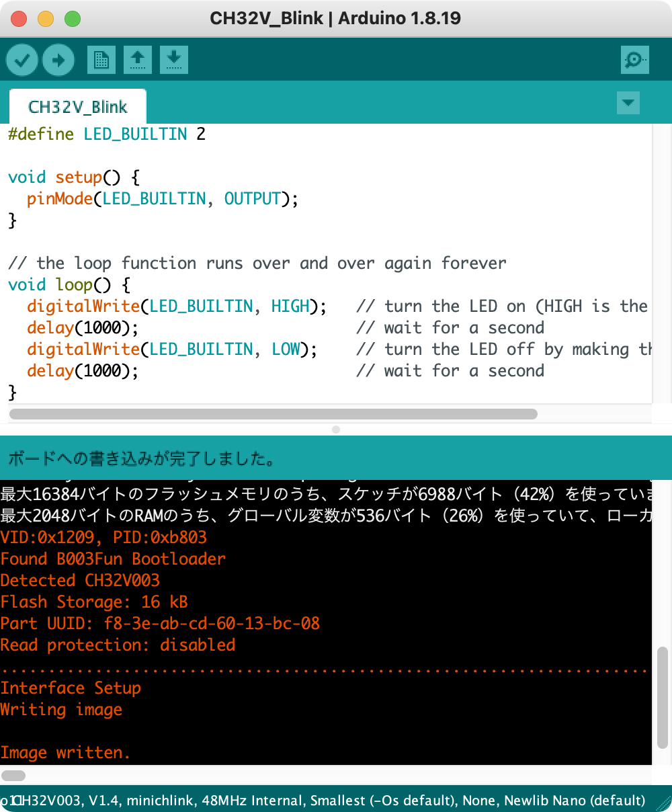This screenshot has width=672, height=812.
Task: Click the digitalWrite LOW code line
Action: [x=339, y=349]
